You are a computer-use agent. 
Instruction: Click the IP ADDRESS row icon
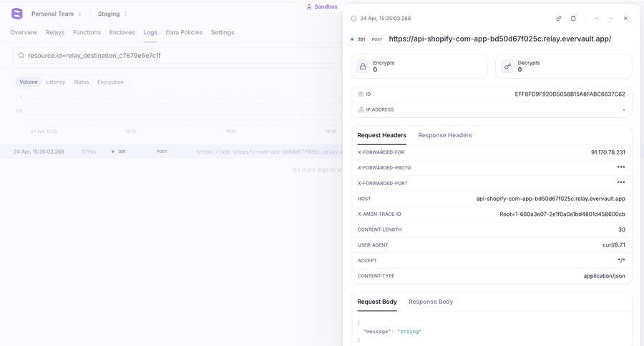coord(361,109)
